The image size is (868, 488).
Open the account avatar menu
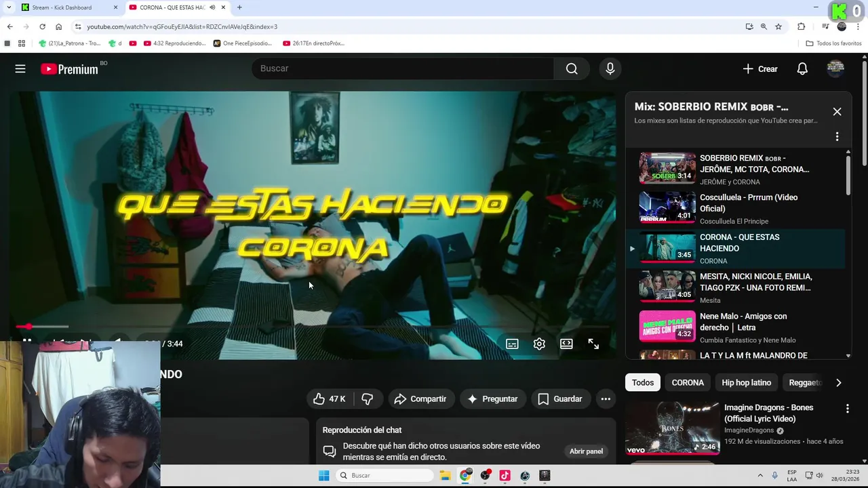[x=835, y=68]
